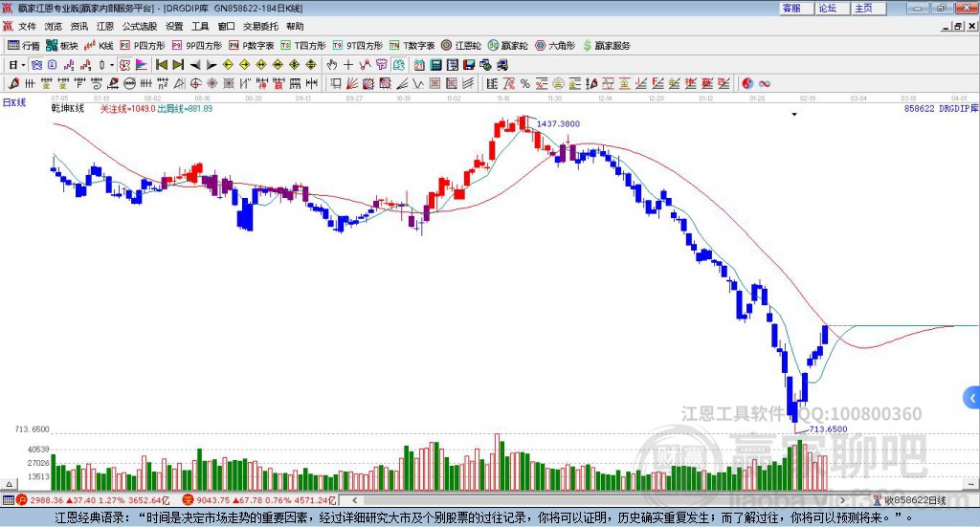
Task: Open the 行情 market quotes button
Action: point(23,46)
